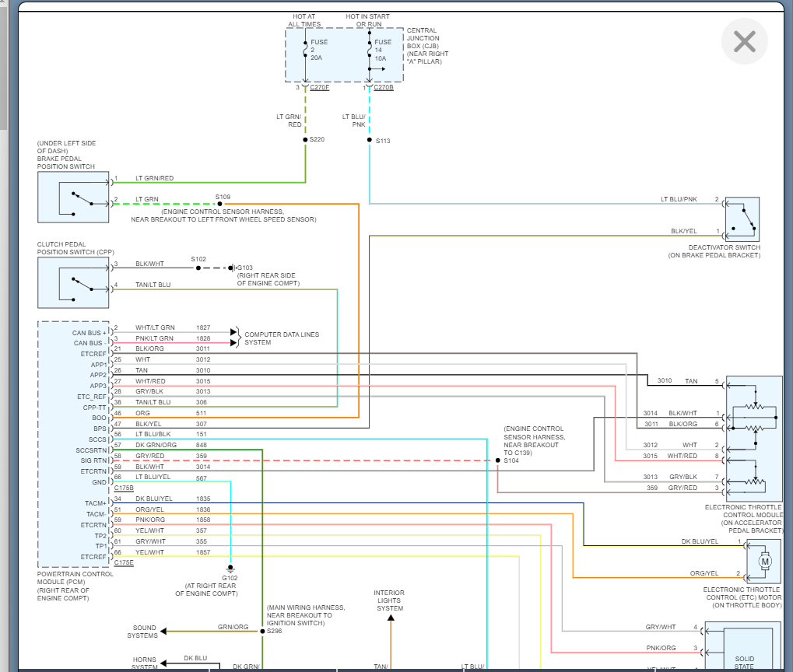This screenshot has height=672, width=793.
Task: Select the electronic throttle control module box
Action: (x=753, y=439)
